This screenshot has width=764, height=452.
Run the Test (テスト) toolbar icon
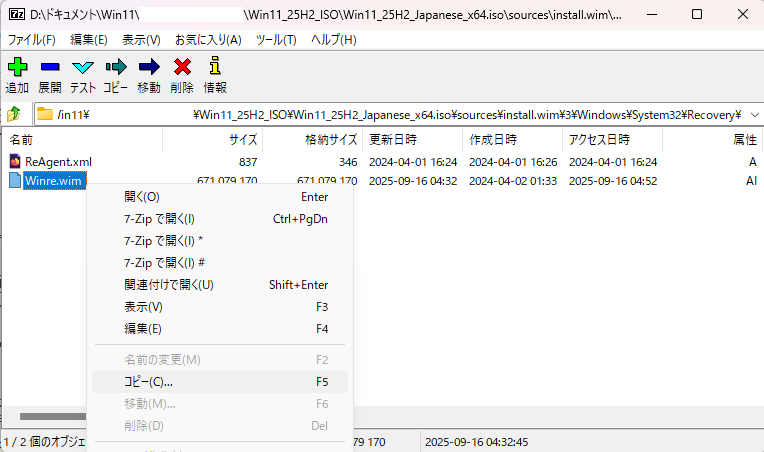pos(83,68)
